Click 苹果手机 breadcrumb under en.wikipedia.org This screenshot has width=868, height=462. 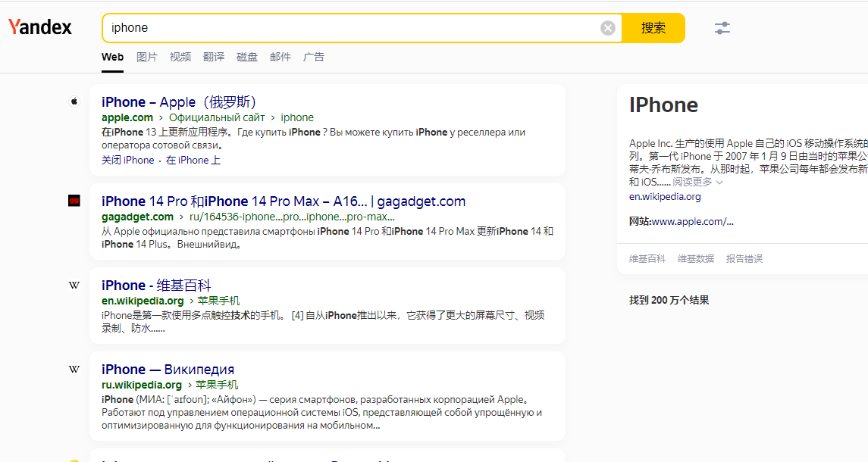click(218, 301)
